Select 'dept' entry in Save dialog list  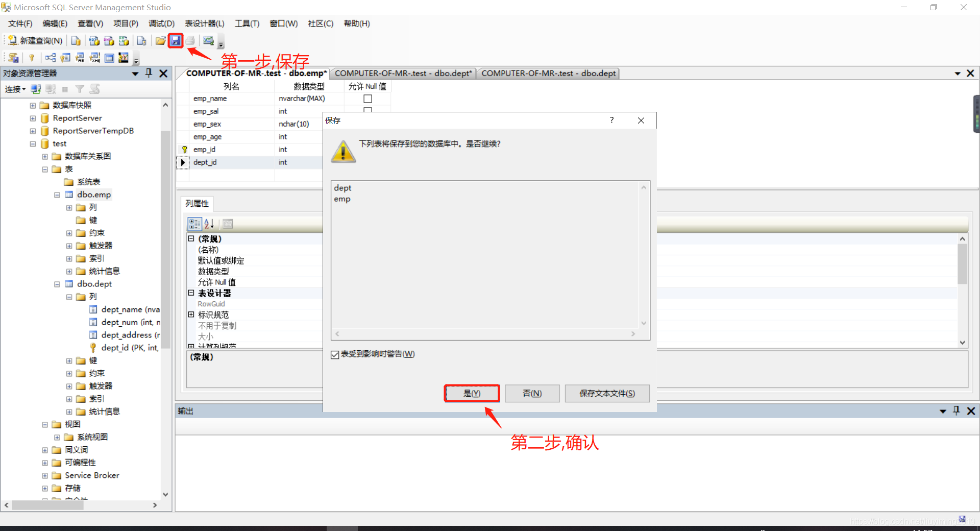342,188
